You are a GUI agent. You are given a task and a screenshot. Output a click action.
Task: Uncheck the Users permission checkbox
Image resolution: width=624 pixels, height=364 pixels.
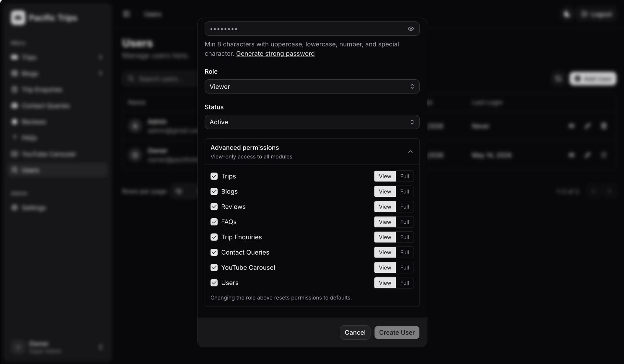point(214,283)
